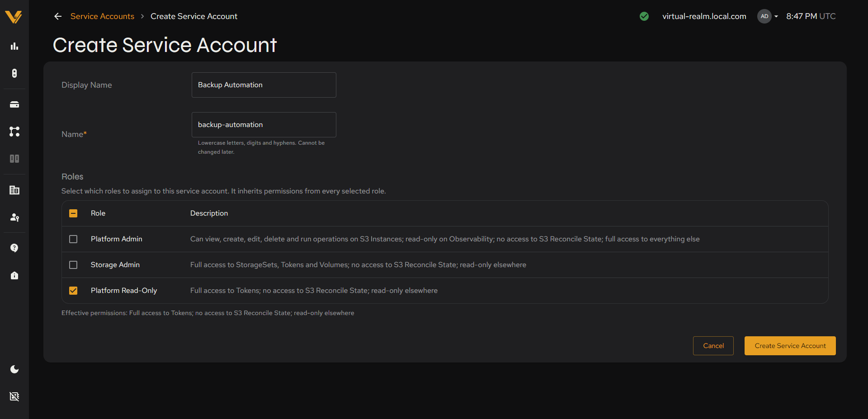
Task: Click the Role column header
Action: tap(98, 213)
